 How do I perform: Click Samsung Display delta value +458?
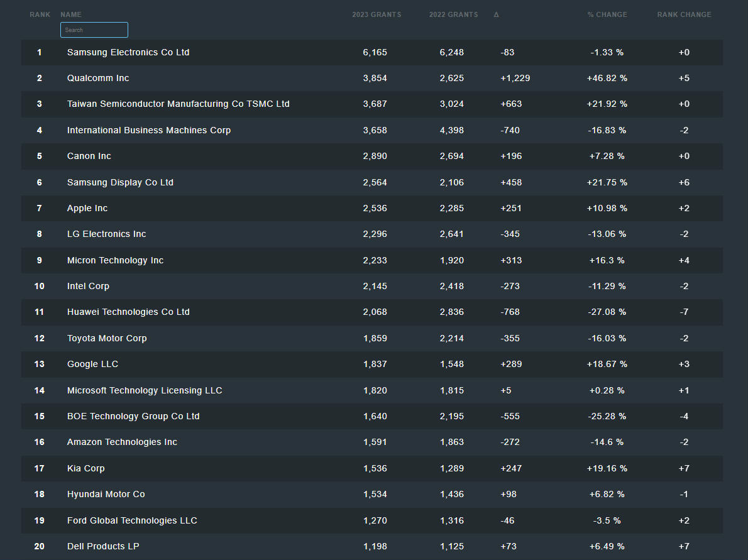click(x=511, y=182)
